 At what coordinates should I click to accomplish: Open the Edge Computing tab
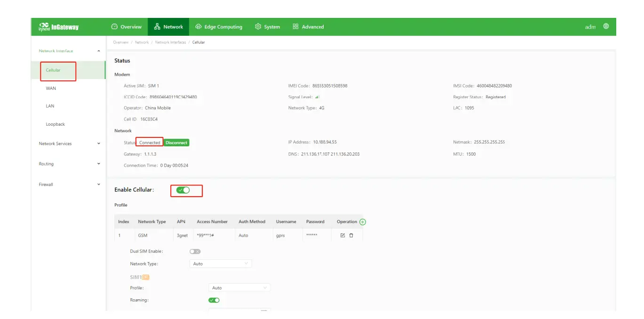219,27
